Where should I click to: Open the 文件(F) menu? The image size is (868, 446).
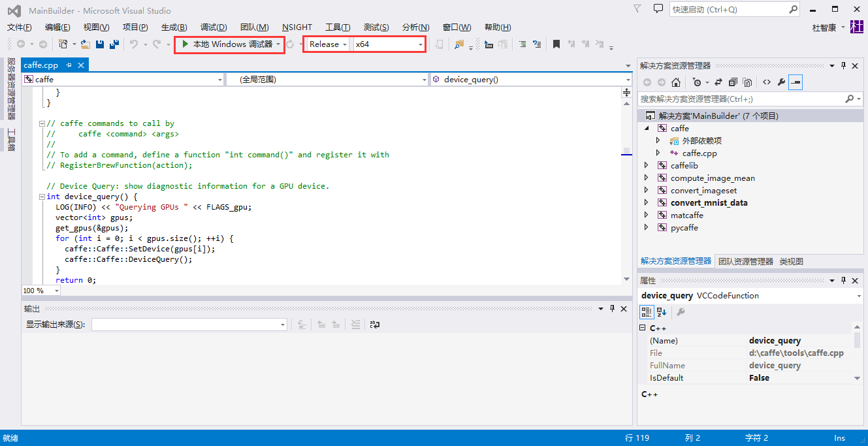tap(20, 27)
